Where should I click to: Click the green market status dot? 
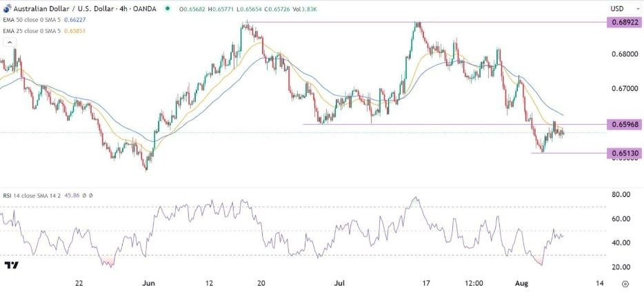(166, 9)
